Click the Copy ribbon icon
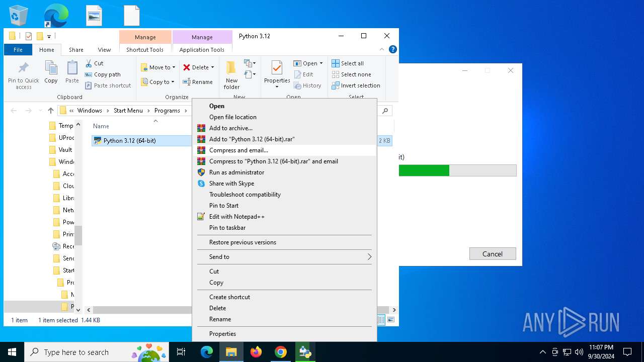The width and height of the screenshot is (644, 362). [51, 72]
